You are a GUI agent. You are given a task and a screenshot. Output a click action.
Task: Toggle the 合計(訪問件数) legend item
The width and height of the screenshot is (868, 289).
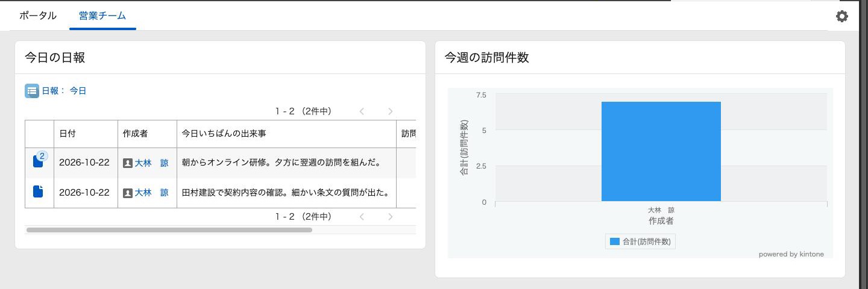point(641,241)
